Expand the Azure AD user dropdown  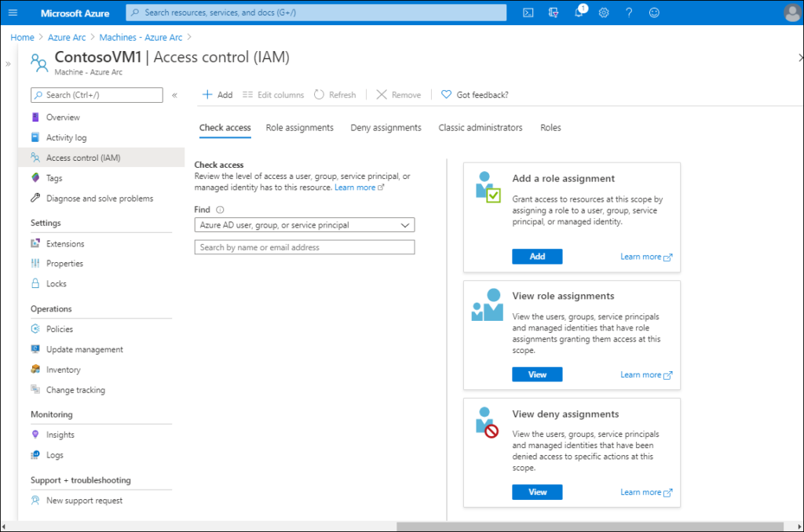[305, 225]
